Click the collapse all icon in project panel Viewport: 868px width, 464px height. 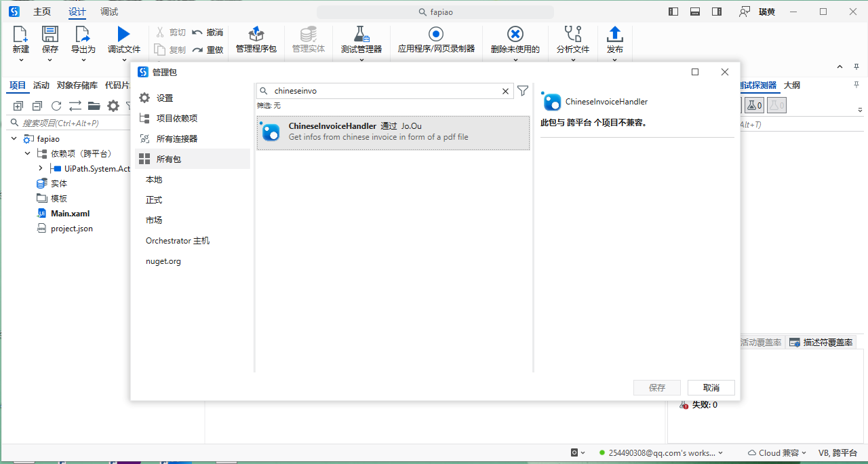[37, 106]
